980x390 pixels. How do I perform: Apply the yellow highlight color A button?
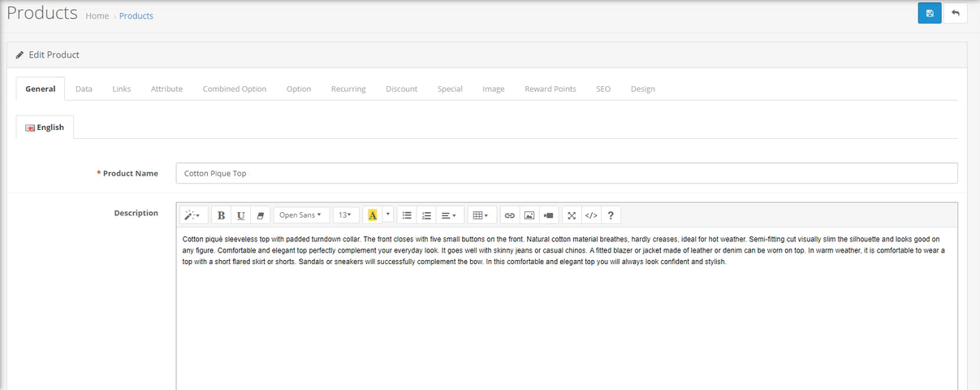[x=373, y=215]
